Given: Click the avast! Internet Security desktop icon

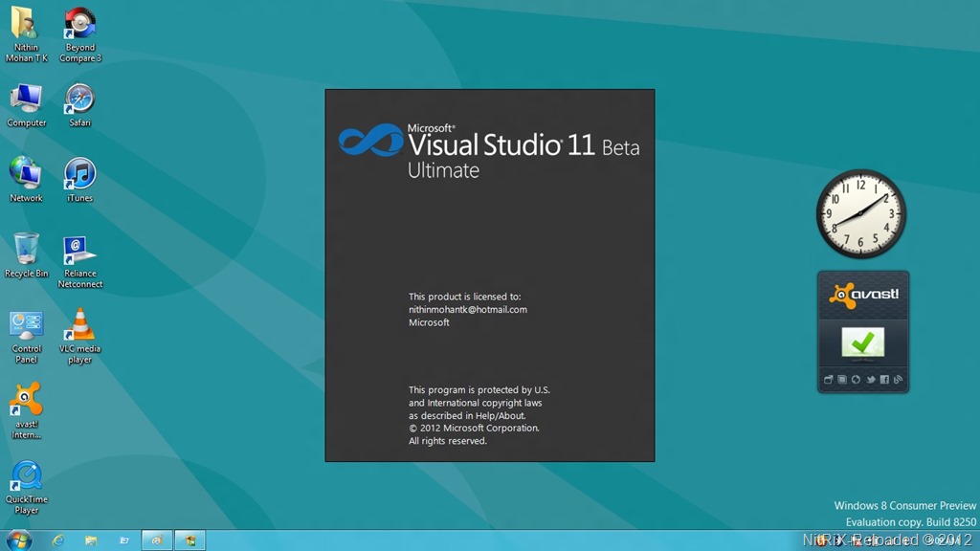Looking at the screenshot, I should [x=26, y=401].
